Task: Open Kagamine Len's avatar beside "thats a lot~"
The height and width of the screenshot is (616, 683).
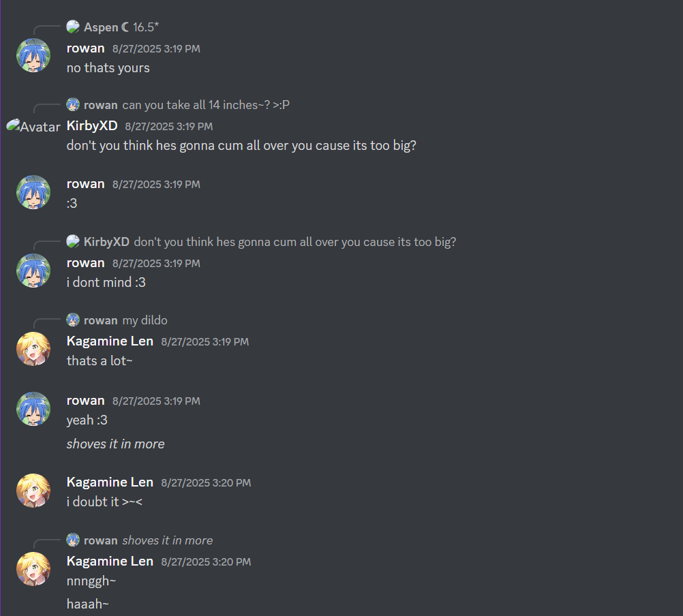Action: click(33, 349)
